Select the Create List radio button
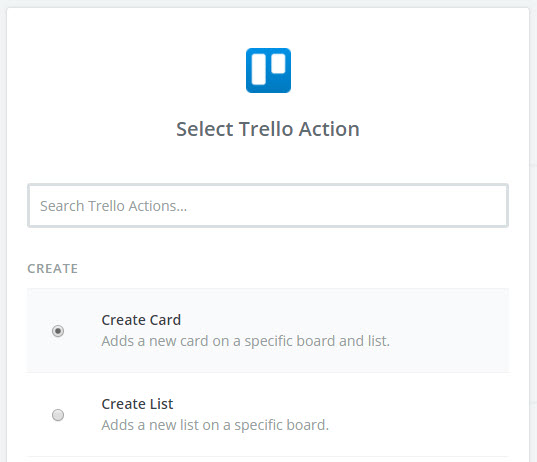This screenshot has height=462, width=537. coord(58,415)
